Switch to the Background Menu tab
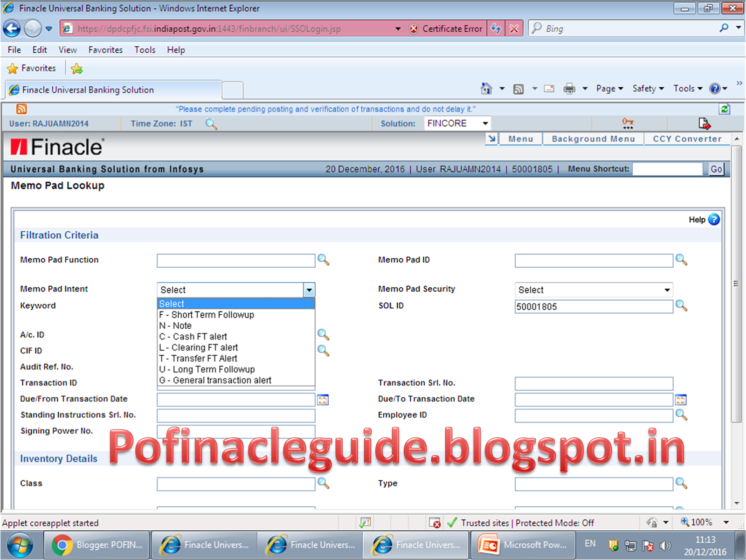The height and width of the screenshot is (560, 746). pos(593,138)
